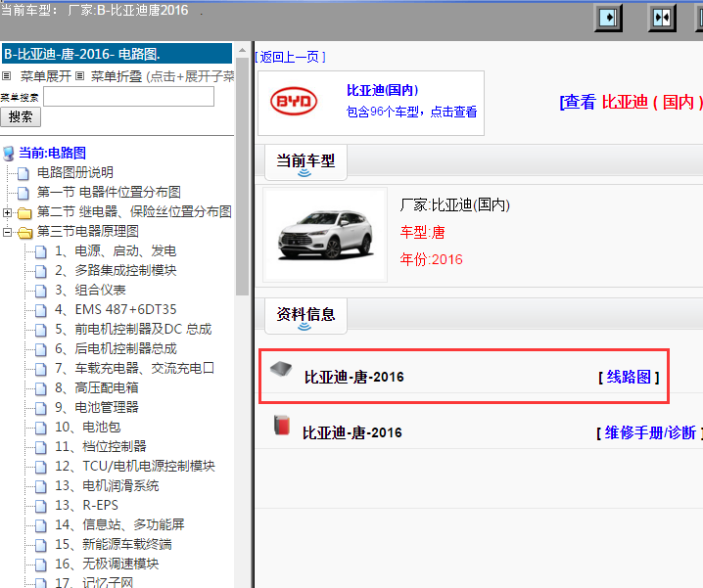The width and height of the screenshot is (703, 588).
Task: Select tree item 13、电机润滑系统
Action: coord(107,486)
